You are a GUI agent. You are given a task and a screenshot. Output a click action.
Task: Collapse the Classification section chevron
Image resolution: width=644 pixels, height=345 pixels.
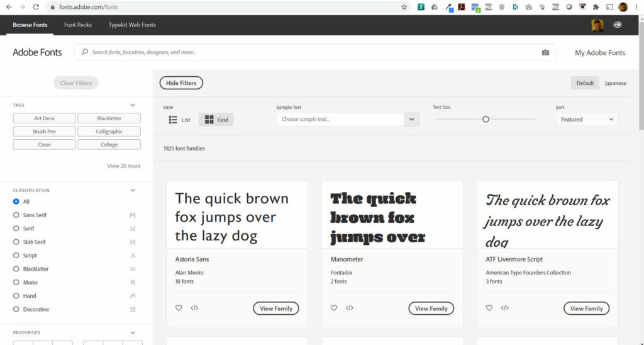click(133, 190)
